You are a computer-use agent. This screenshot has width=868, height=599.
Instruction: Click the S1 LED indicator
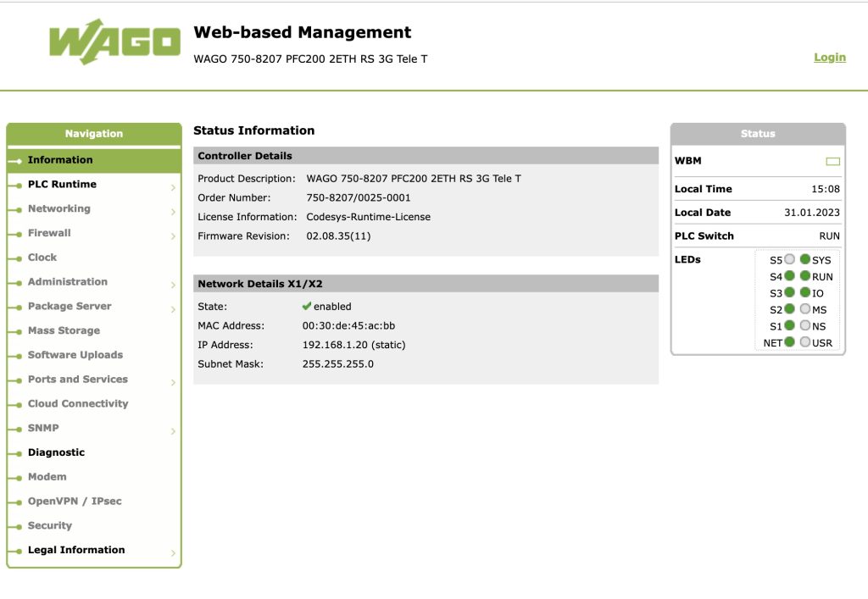(789, 326)
